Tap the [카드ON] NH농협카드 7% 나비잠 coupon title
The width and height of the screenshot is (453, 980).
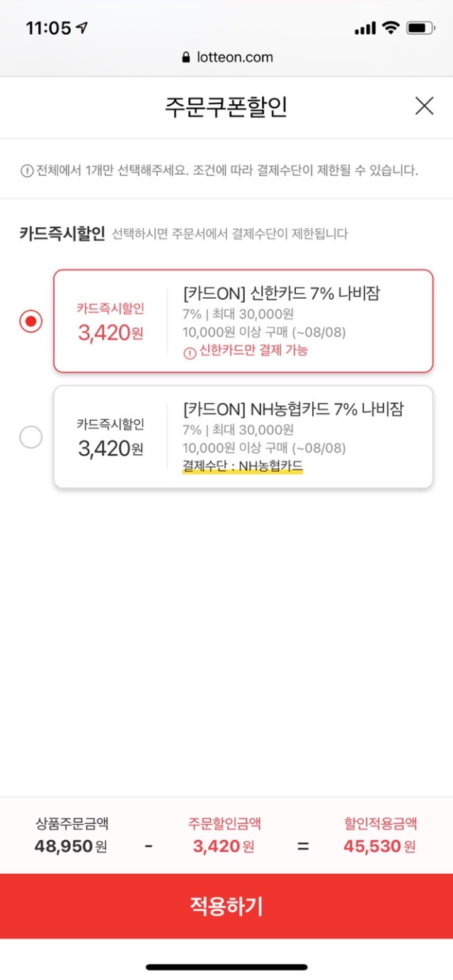[x=298, y=409]
